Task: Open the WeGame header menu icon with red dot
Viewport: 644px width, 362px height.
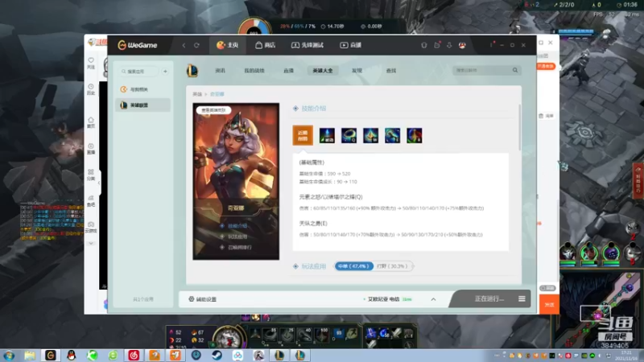Action: pos(492,44)
